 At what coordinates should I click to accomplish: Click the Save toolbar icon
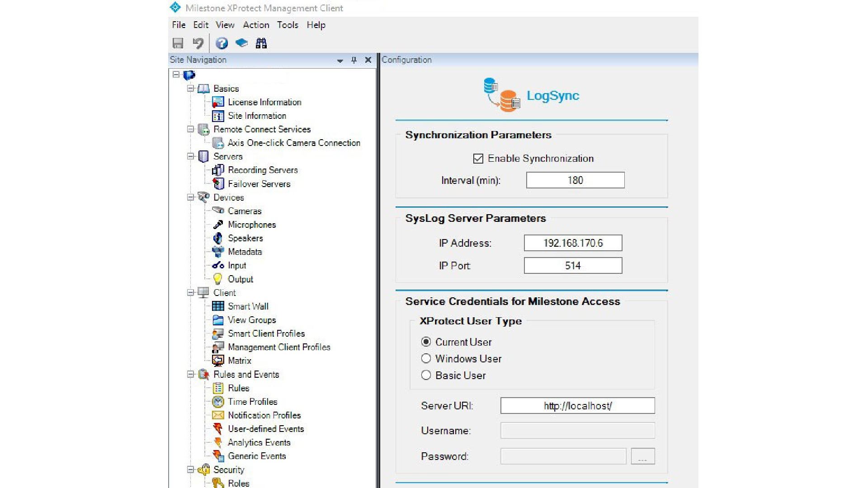click(178, 43)
